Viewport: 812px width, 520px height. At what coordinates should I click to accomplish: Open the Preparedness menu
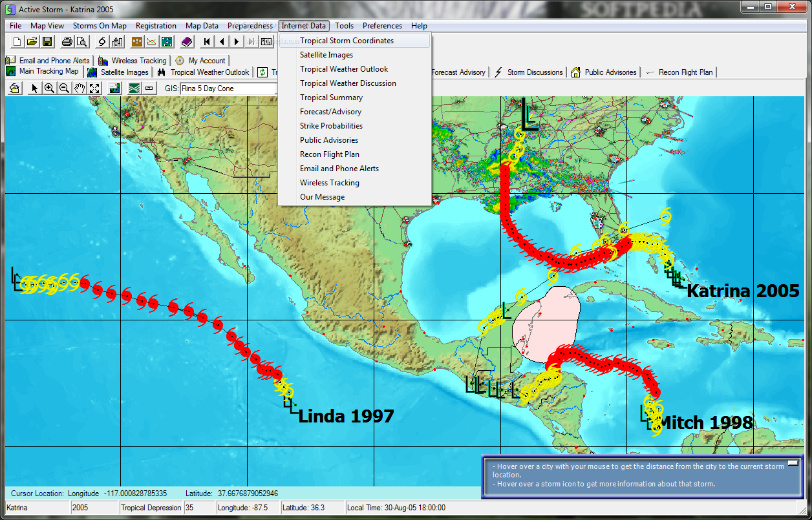coord(250,26)
